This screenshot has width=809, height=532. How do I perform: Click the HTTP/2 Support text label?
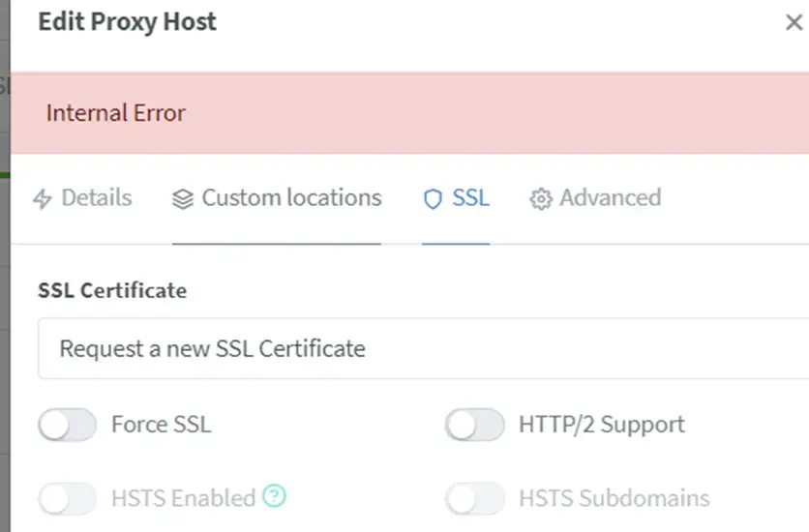coord(601,425)
